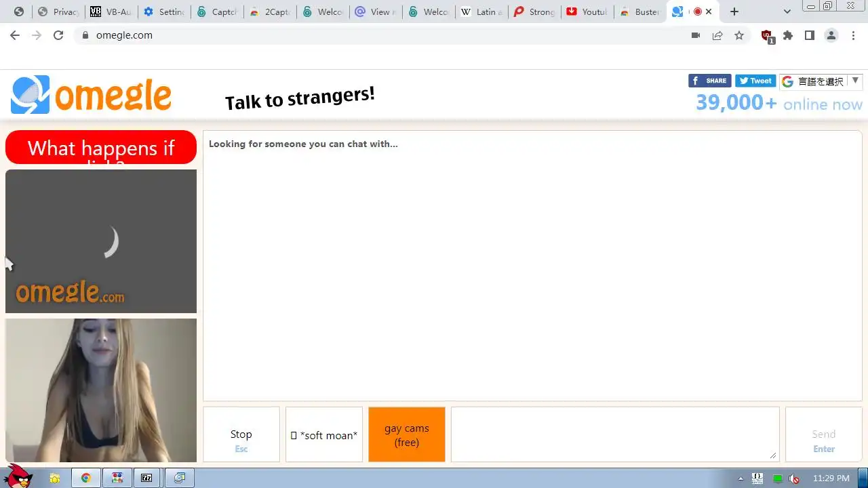
Task: Show hidden system tray icons
Action: [x=741, y=479]
